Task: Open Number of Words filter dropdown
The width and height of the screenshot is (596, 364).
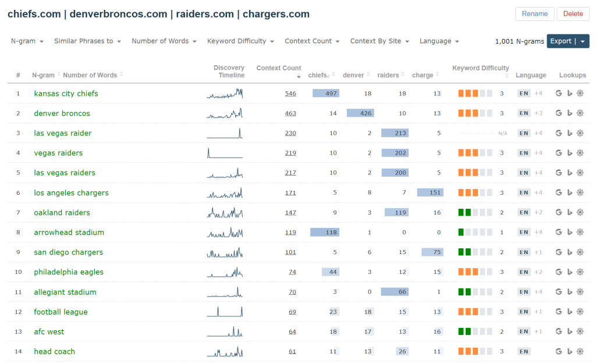Action: click(x=164, y=41)
